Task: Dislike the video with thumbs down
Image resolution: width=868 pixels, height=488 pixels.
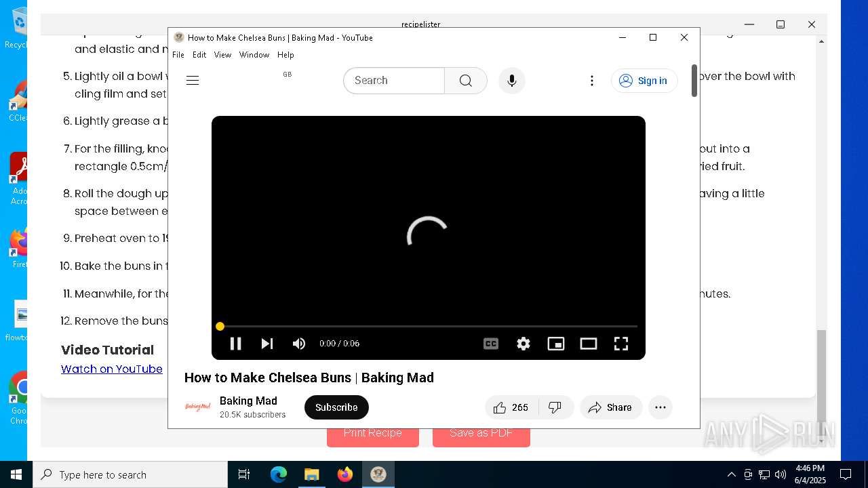Action: (556, 407)
